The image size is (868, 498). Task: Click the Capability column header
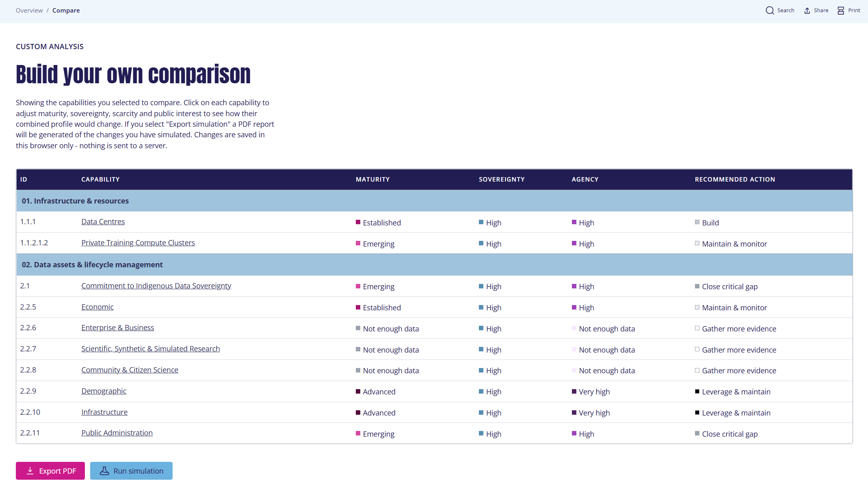[x=100, y=179]
